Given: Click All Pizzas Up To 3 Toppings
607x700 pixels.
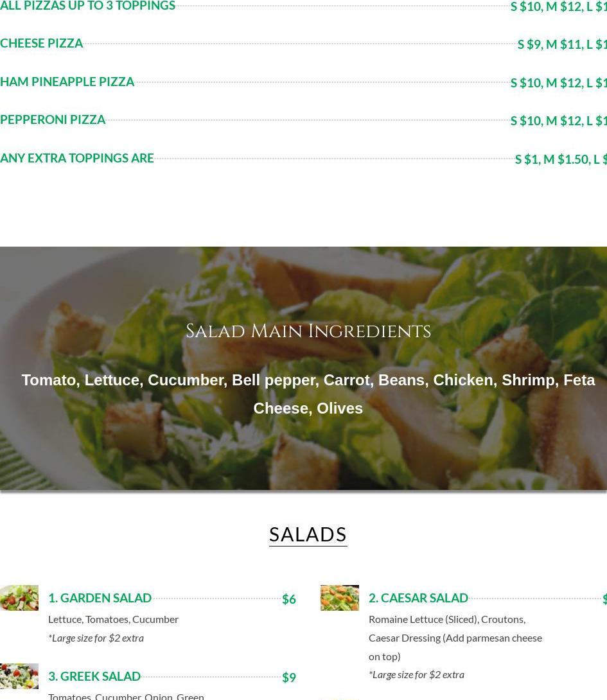Looking at the screenshot, I should tap(87, 6).
